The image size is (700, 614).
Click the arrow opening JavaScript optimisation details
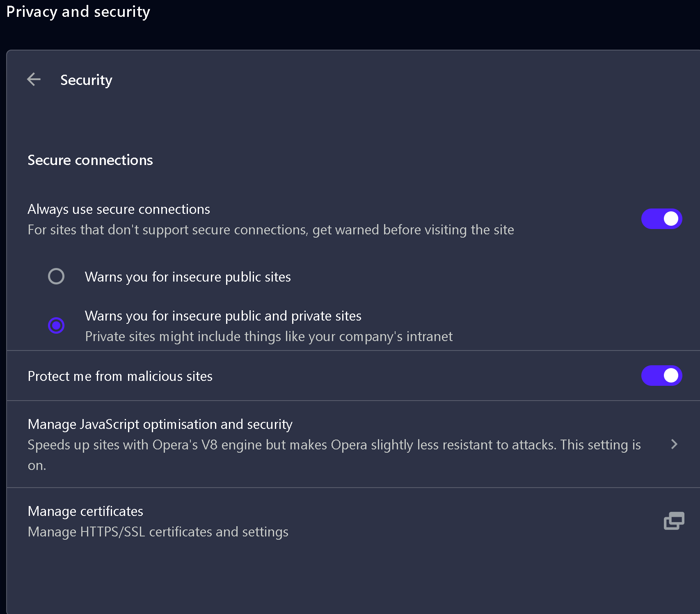[x=674, y=444]
